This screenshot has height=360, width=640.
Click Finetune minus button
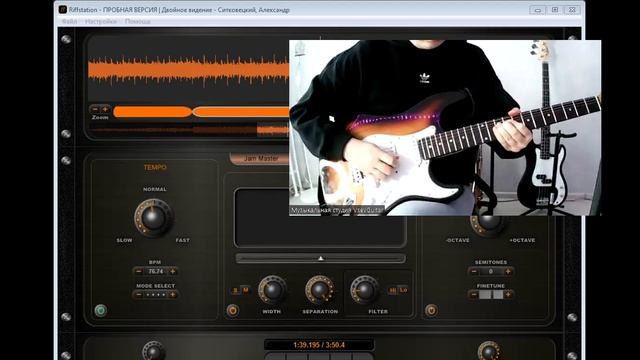pyautogui.click(x=474, y=294)
